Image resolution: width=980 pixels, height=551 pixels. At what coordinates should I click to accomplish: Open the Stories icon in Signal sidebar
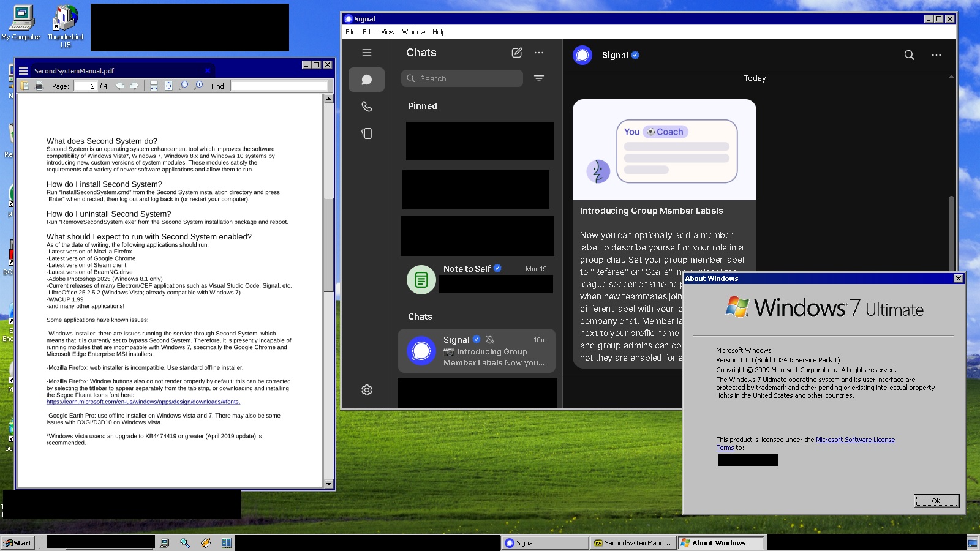tap(366, 133)
